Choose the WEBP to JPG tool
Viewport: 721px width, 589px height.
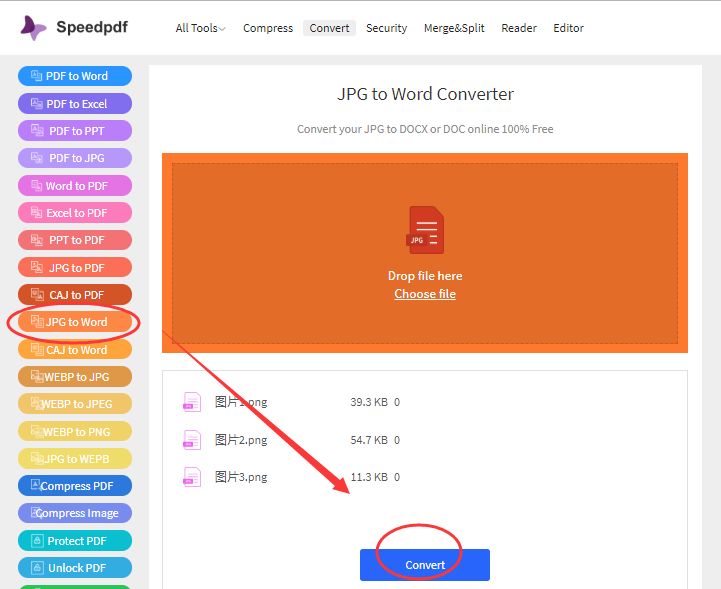coord(75,377)
